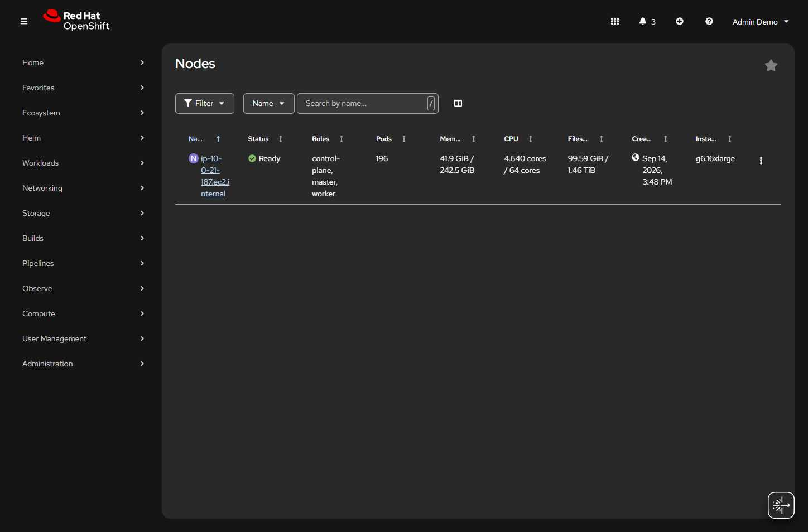808x532 pixels.
Task: Open the AI assistant floating button
Action: pos(781,505)
